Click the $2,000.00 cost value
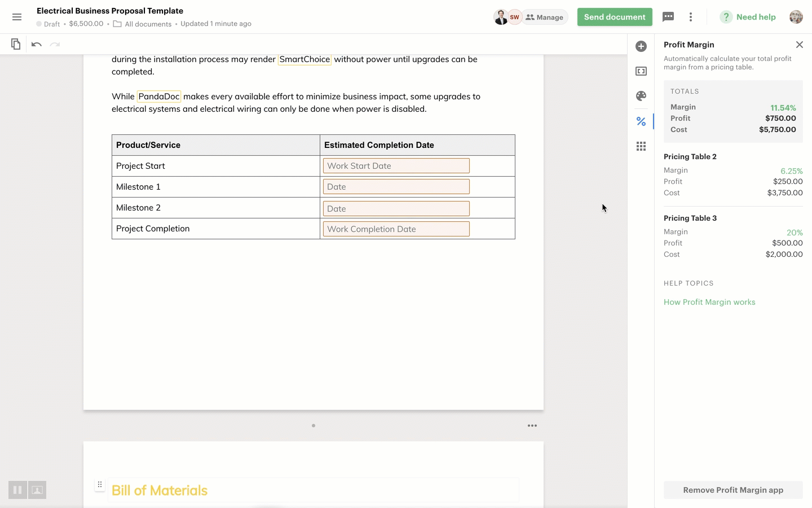 tap(784, 255)
